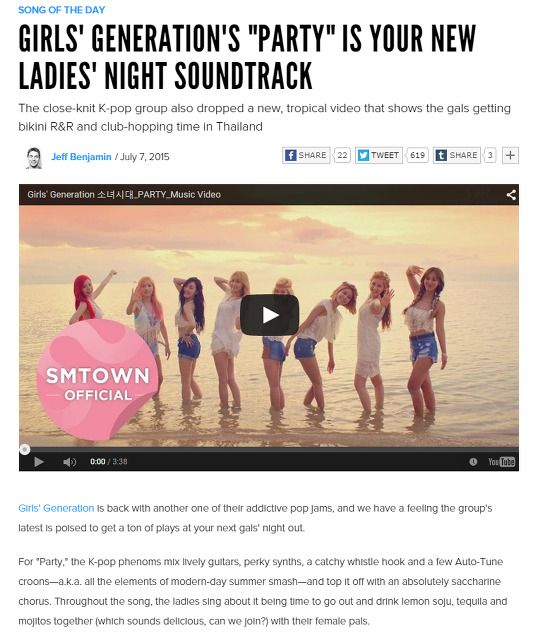Click the tweet count 619
Image resolution: width=550 pixels, height=640 pixels.
(417, 156)
